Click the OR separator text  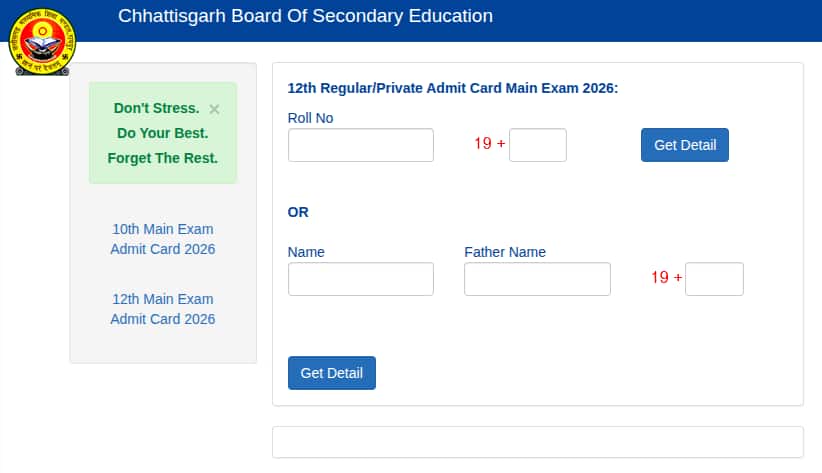298,212
